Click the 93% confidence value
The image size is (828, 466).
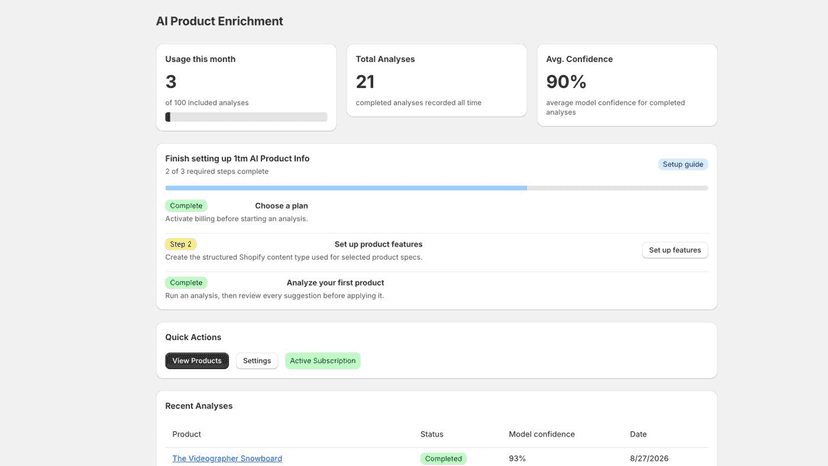click(x=517, y=458)
